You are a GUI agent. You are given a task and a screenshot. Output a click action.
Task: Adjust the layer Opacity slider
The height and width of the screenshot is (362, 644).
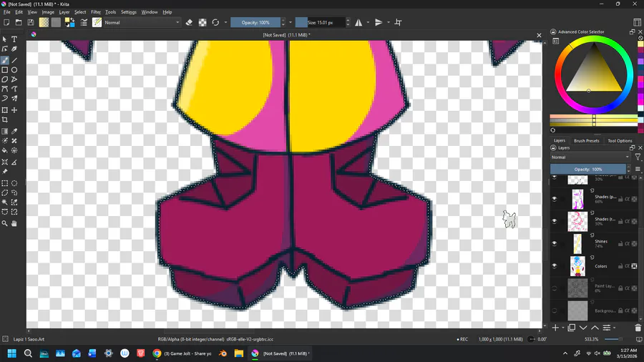click(588, 169)
